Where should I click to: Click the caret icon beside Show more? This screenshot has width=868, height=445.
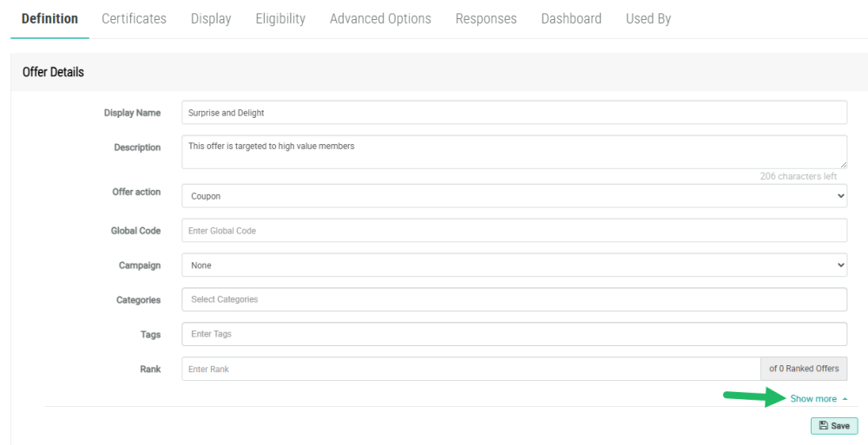coord(845,399)
